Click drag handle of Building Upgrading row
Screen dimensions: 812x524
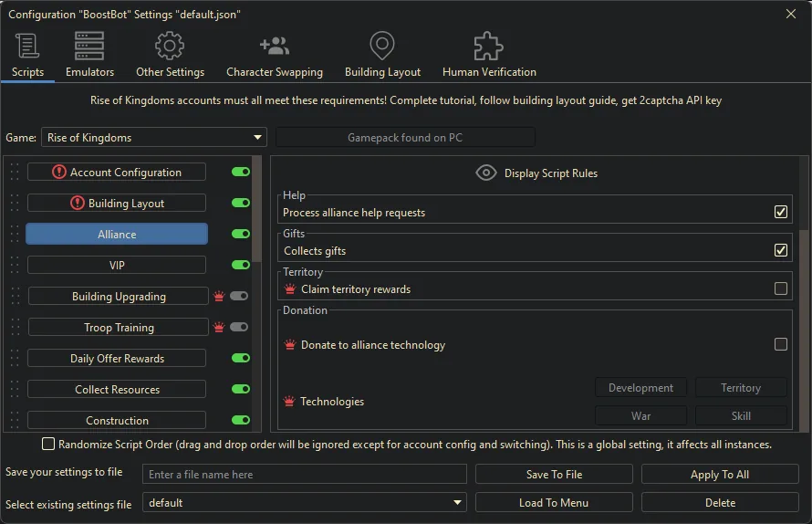(15, 296)
